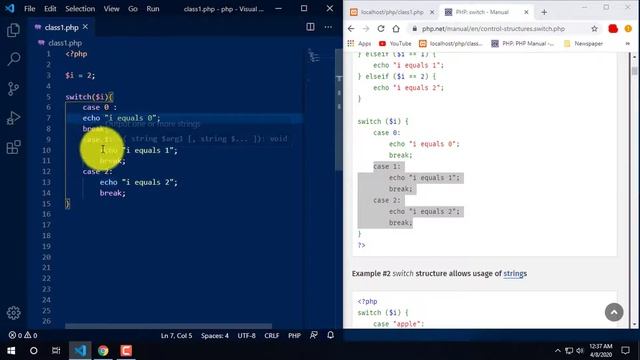Open the Explorer view in VS Code
Screen dimensions: 640x360
13,30
